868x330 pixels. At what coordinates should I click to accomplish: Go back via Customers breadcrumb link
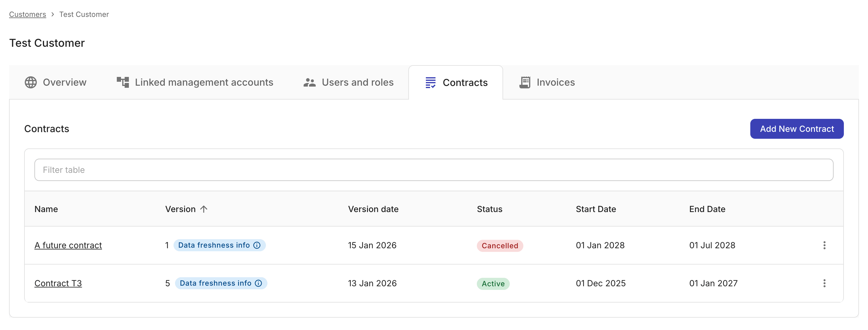coord(27,14)
